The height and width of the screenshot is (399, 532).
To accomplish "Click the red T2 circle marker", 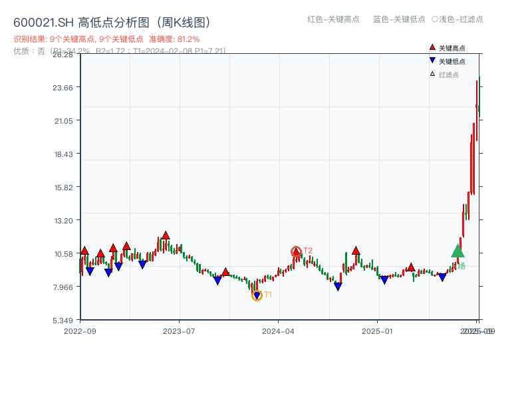I will pyautogui.click(x=296, y=251).
